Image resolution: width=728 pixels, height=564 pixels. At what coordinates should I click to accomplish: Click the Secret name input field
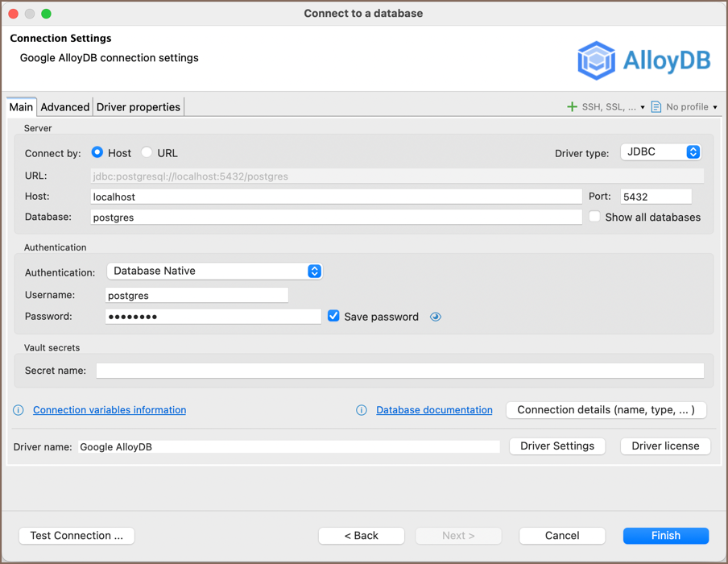[x=399, y=371]
